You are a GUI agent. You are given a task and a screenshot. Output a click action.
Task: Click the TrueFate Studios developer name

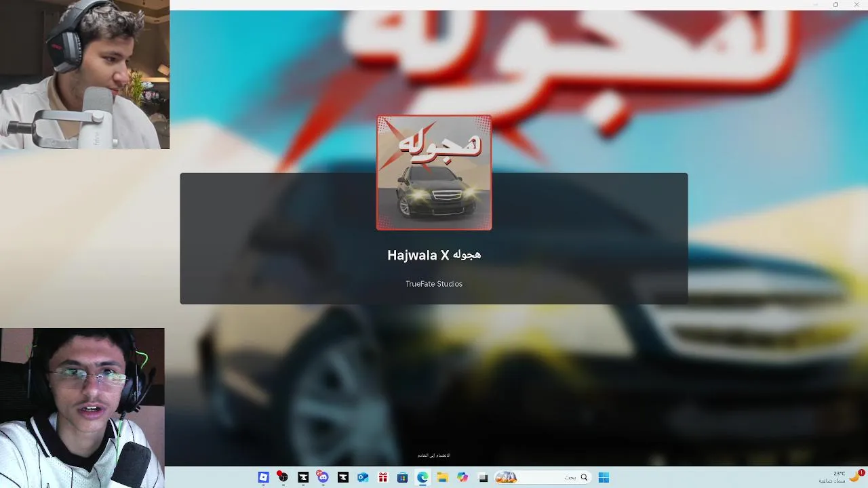[x=434, y=284]
